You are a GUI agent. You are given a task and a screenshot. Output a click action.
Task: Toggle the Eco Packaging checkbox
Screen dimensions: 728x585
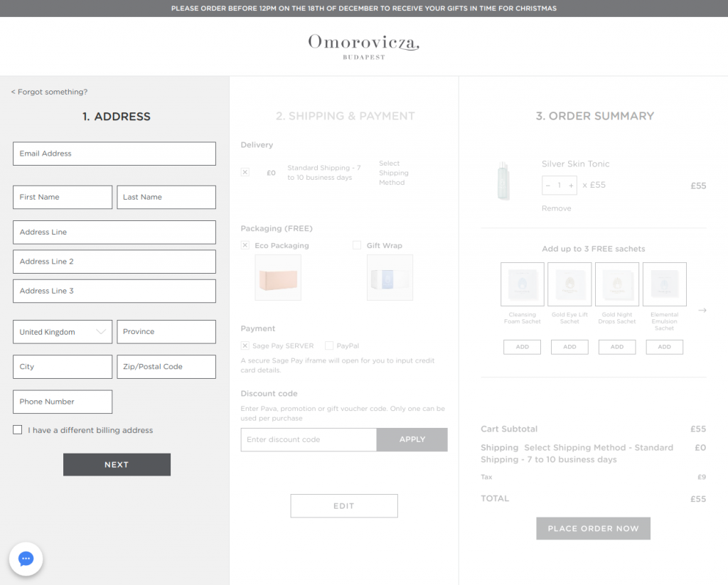coord(245,245)
